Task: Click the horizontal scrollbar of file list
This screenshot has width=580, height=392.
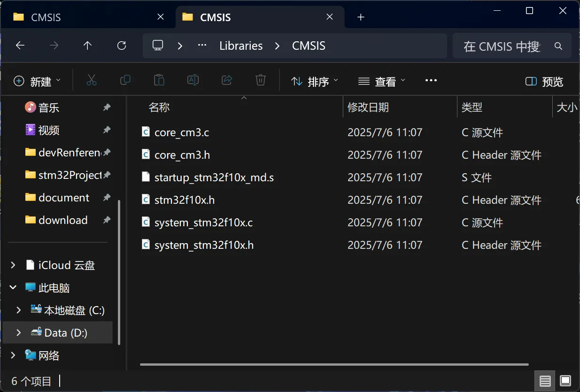Action: 334,364
